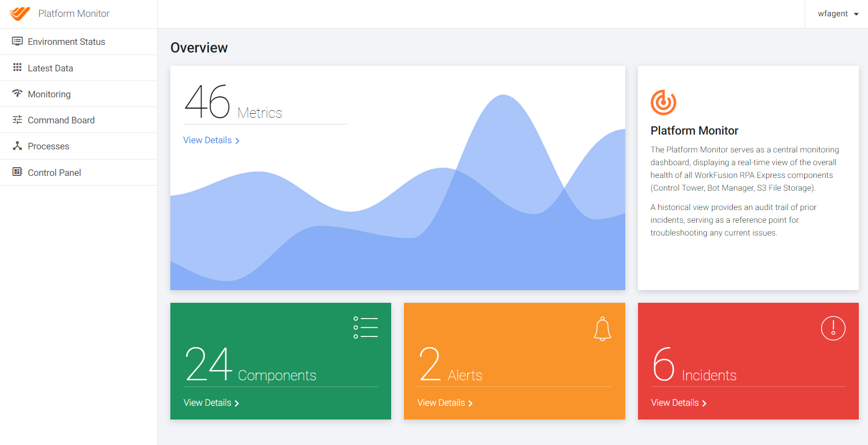
Task: Click the Environment Status screen icon
Action: coord(17,41)
